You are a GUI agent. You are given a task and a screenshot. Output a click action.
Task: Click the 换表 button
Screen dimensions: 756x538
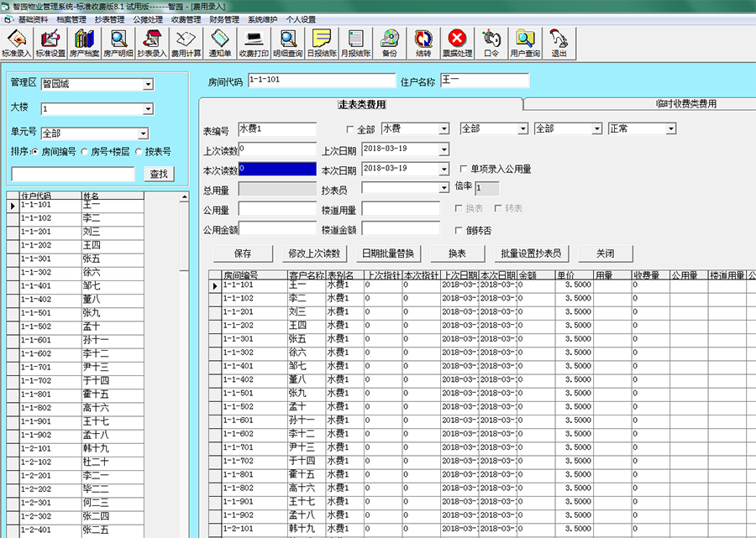[x=457, y=253]
